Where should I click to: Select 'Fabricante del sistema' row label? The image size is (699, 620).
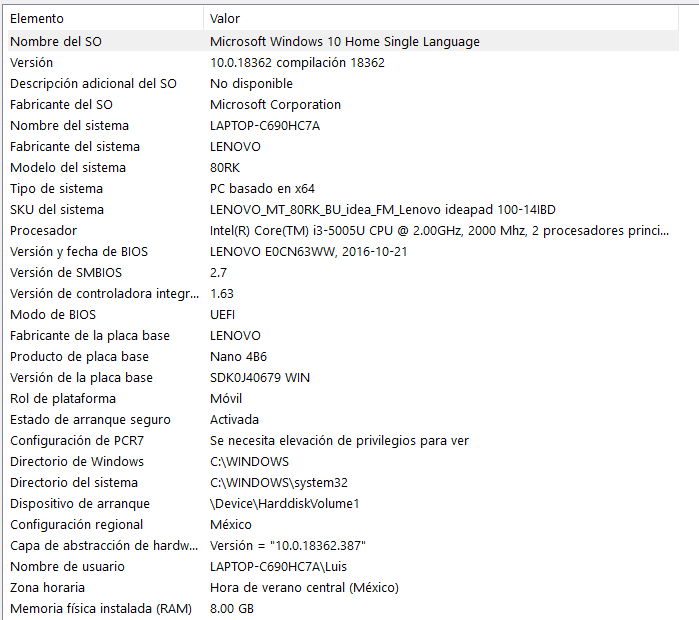[75, 146]
